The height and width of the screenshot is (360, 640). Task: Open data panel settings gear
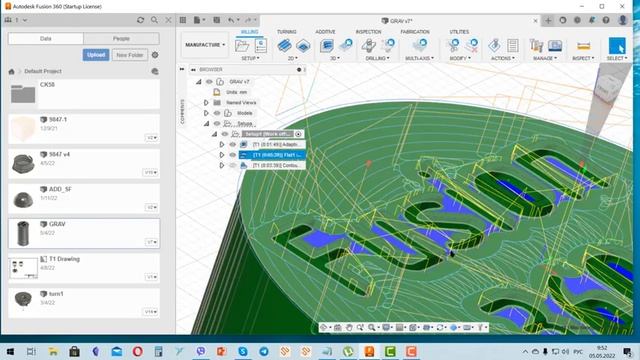[x=155, y=55]
